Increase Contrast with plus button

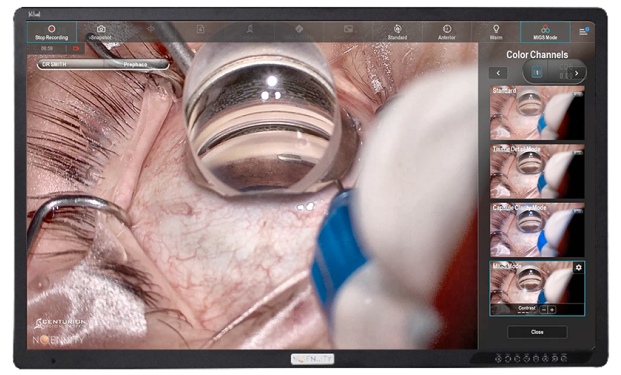click(552, 310)
